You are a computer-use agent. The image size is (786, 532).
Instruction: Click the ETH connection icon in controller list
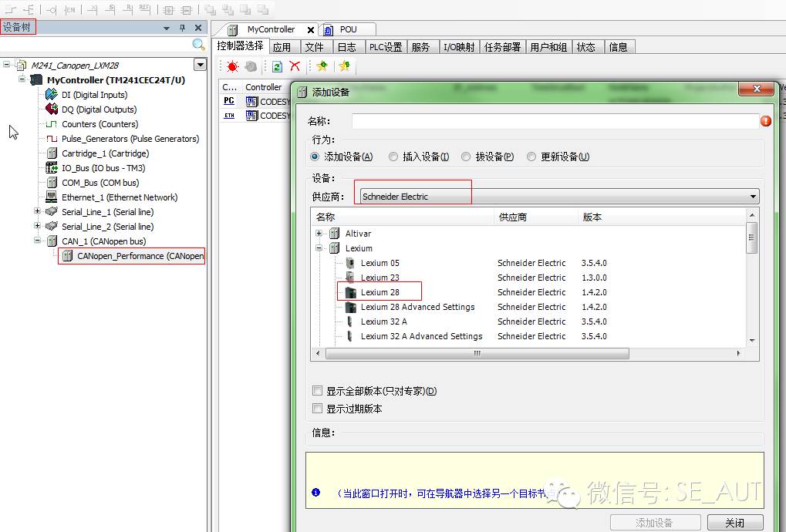(x=229, y=116)
